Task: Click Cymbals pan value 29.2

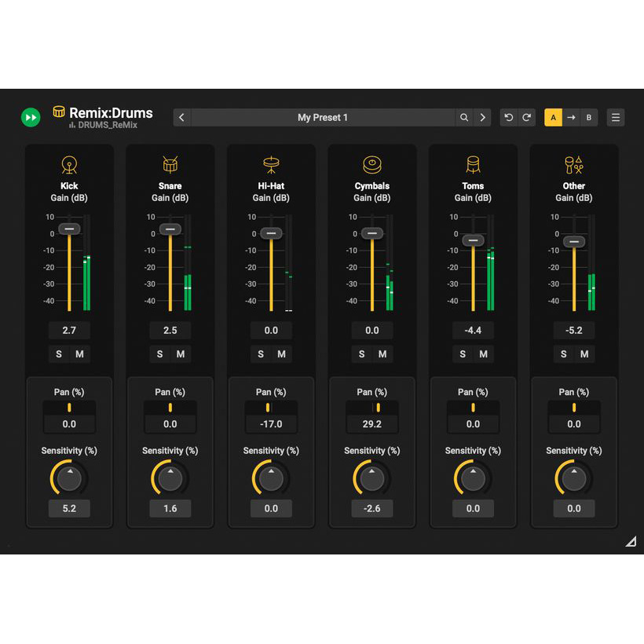Action: (372, 424)
